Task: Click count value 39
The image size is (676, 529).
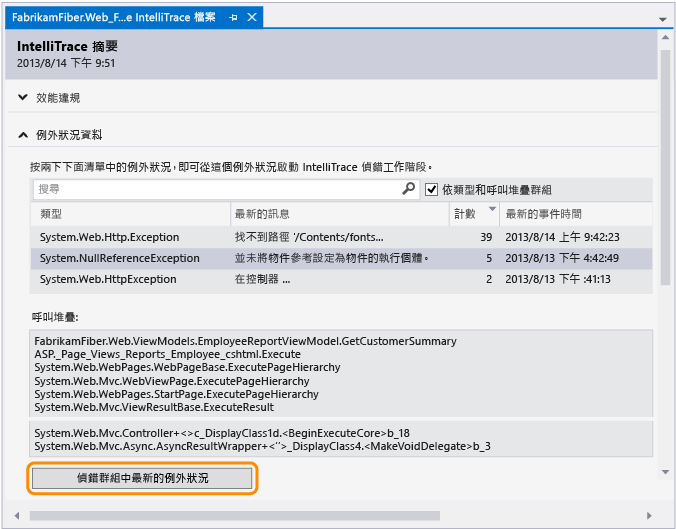Action: [486, 237]
